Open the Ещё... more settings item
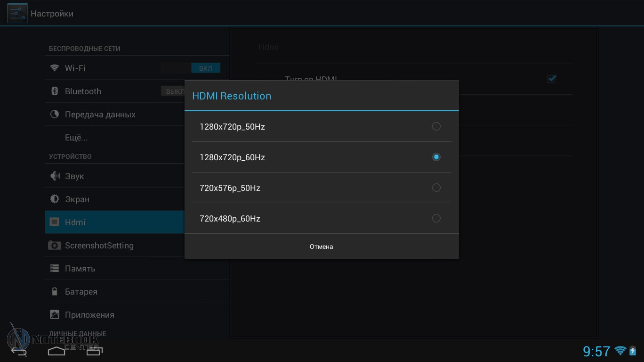The image size is (644, 362). click(x=76, y=138)
